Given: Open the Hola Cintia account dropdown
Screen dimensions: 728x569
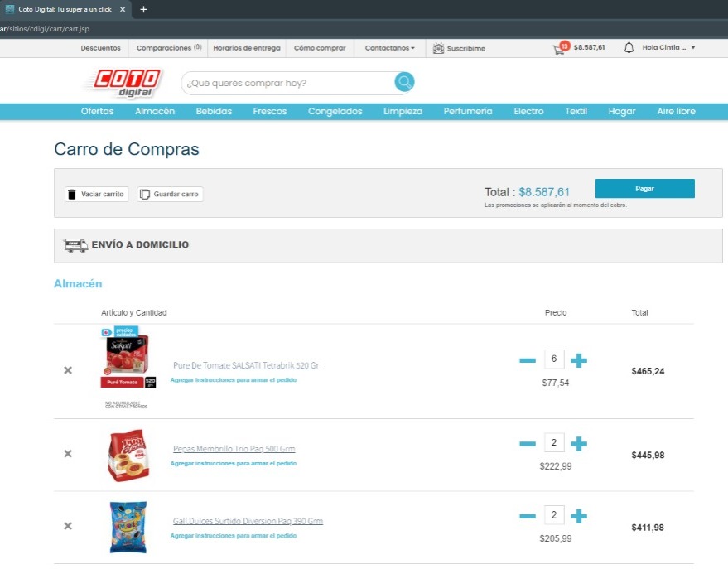Looking at the screenshot, I should point(668,47).
